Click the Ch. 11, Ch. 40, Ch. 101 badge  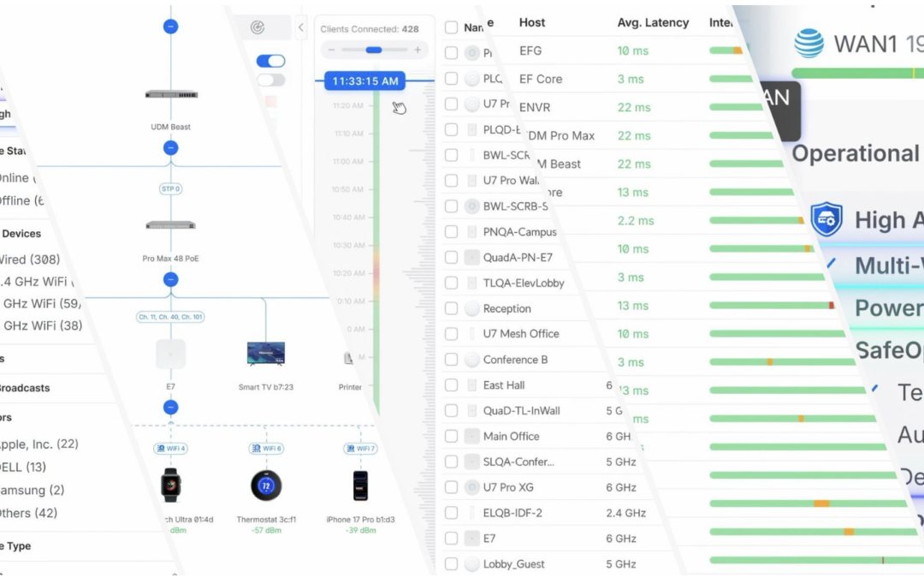point(171,317)
